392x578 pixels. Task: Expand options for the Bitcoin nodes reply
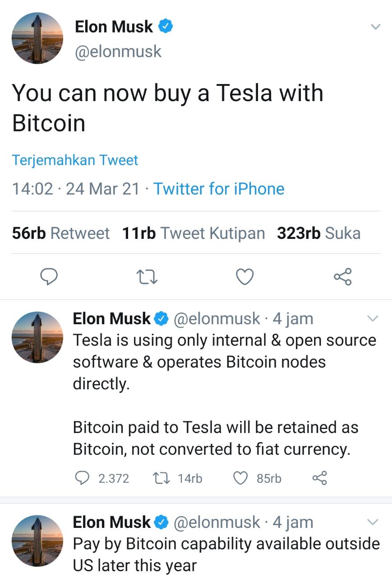point(373,319)
